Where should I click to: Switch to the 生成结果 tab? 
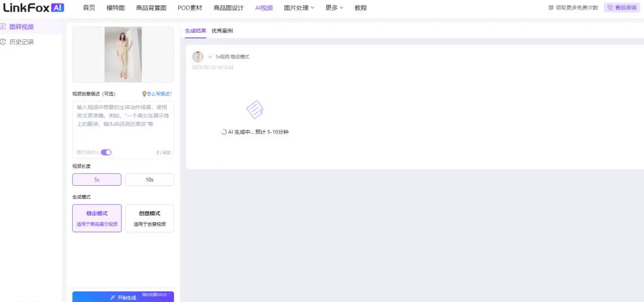click(196, 31)
